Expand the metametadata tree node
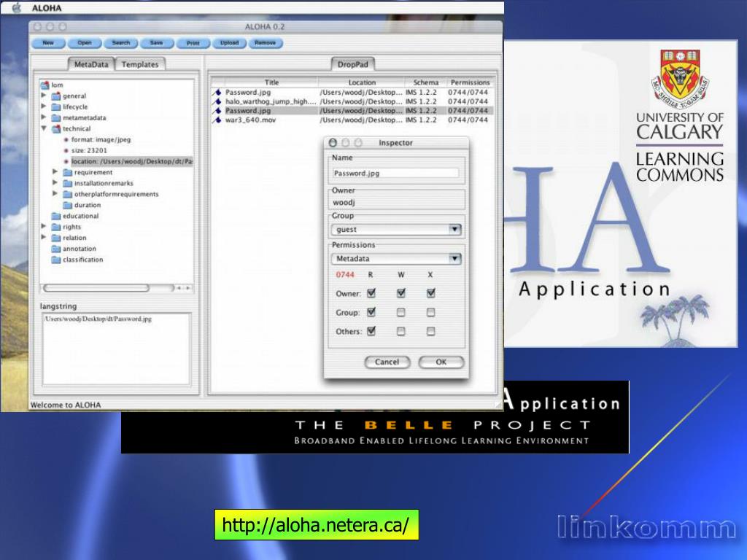 click(44, 117)
